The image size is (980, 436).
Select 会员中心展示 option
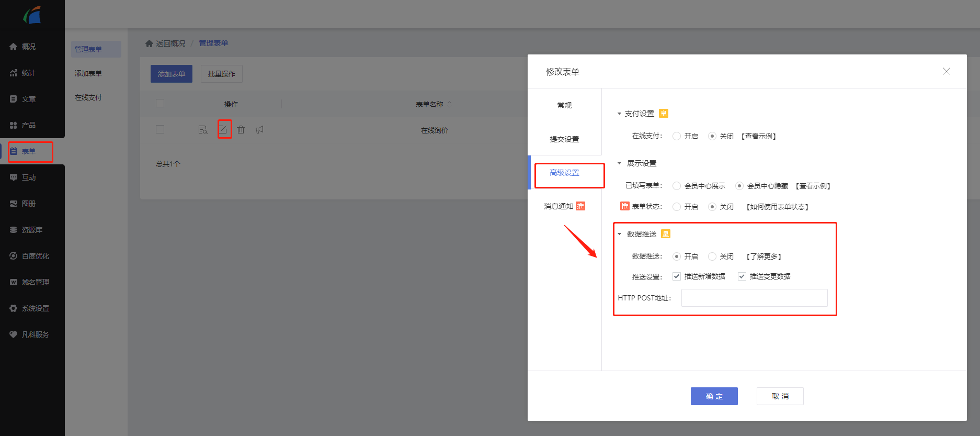tap(677, 186)
